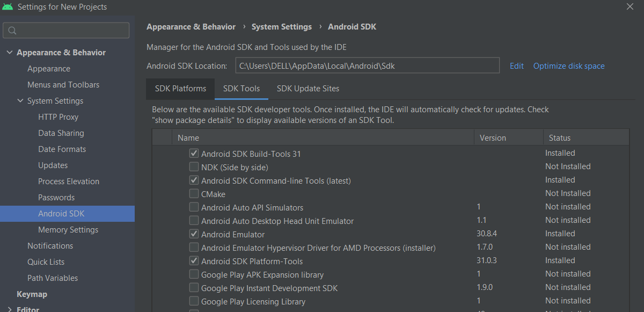Image resolution: width=644 pixels, height=312 pixels.
Task: Open Updates settings in the sidebar
Action: [53, 165]
